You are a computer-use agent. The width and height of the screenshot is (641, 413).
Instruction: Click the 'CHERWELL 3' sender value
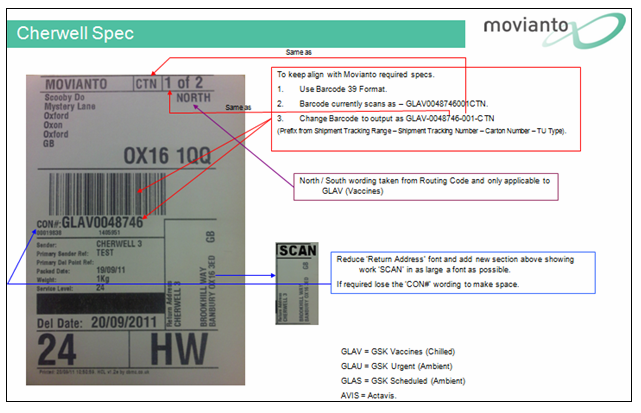pyautogui.click(x=119, y=244)
